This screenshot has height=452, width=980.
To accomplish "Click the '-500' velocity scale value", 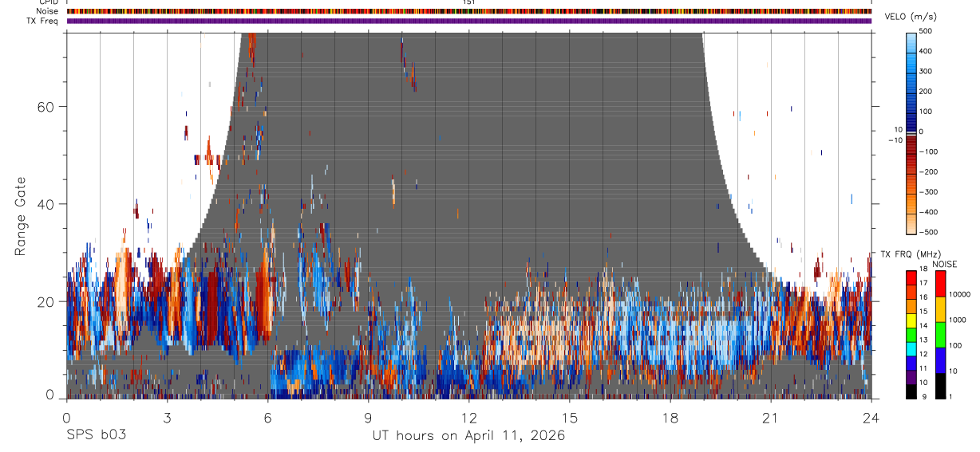I will point(931,233).
